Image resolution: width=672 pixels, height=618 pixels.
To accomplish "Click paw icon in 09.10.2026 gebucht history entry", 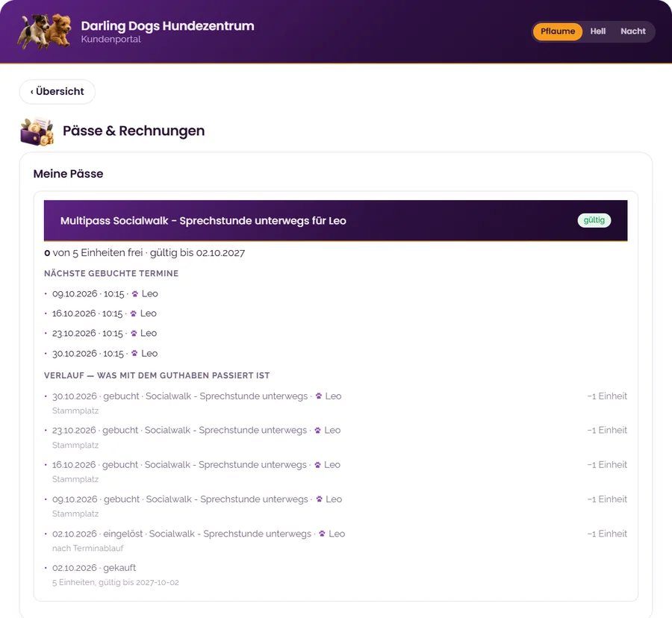I will (319, 499).
